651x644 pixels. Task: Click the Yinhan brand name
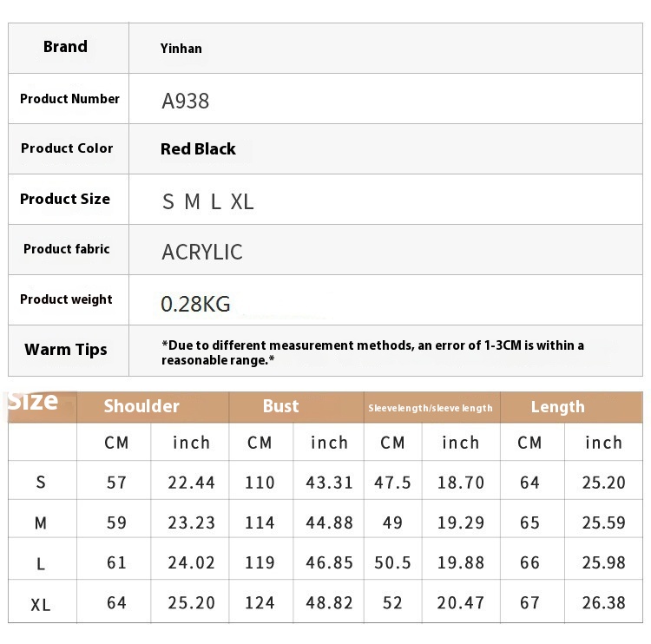click(x=181, y=49)
